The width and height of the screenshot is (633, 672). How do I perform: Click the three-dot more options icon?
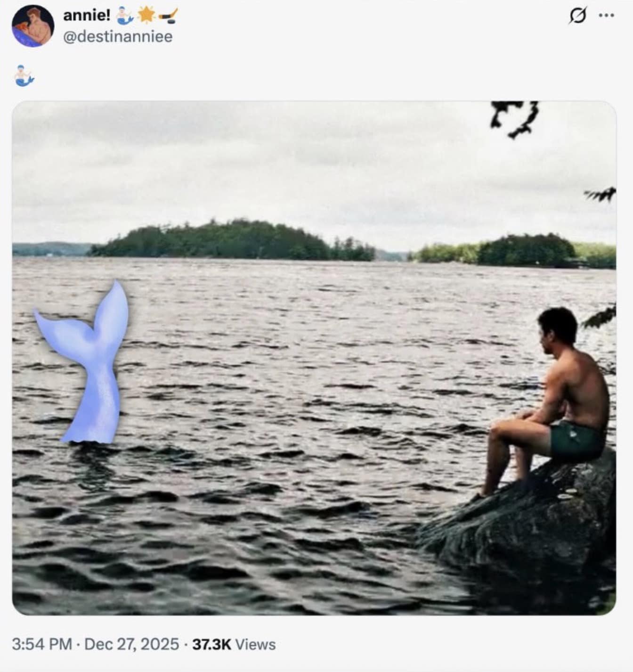607,16
